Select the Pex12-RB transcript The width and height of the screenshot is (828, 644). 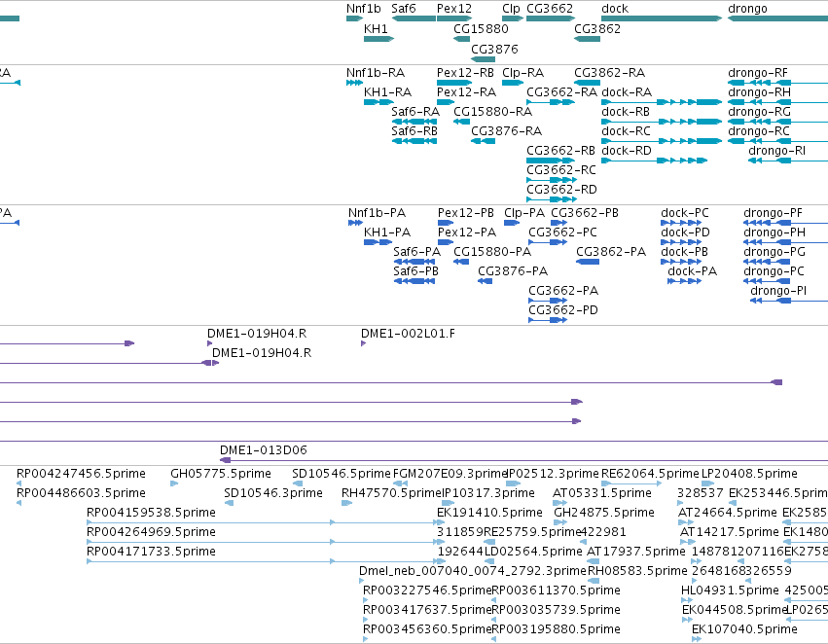(454, 83)
